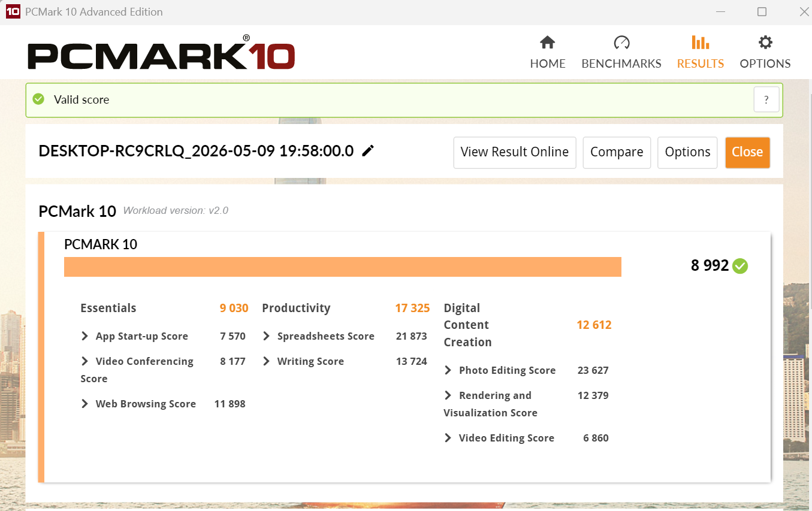Image resolution: width=812 pixels, height=511 pixels.
Task: Click the green Valid score checkmark icon
Action: pos(38,99)
